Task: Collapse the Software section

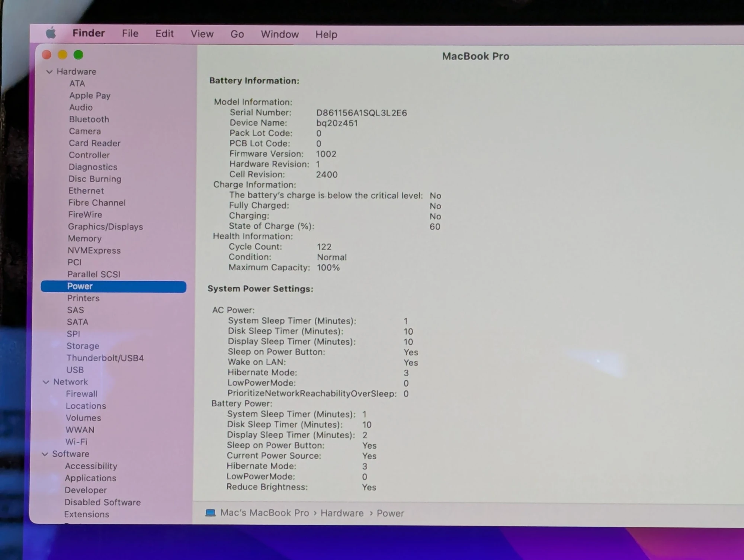Action: point(45,454)
